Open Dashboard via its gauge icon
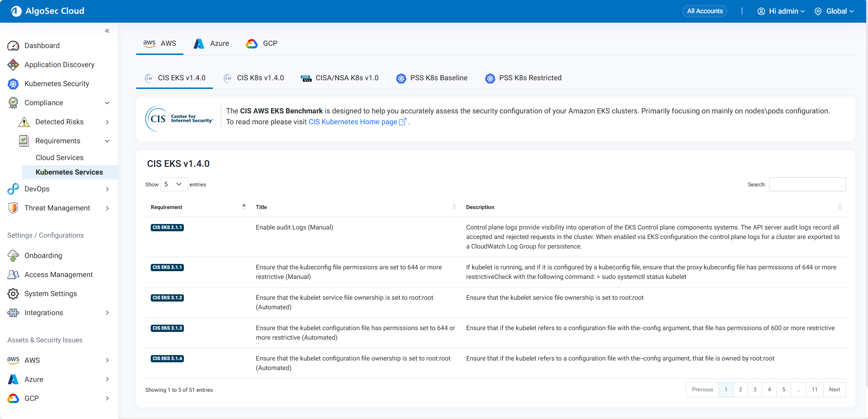Screen dimensions: 868x419 (13, 46)
